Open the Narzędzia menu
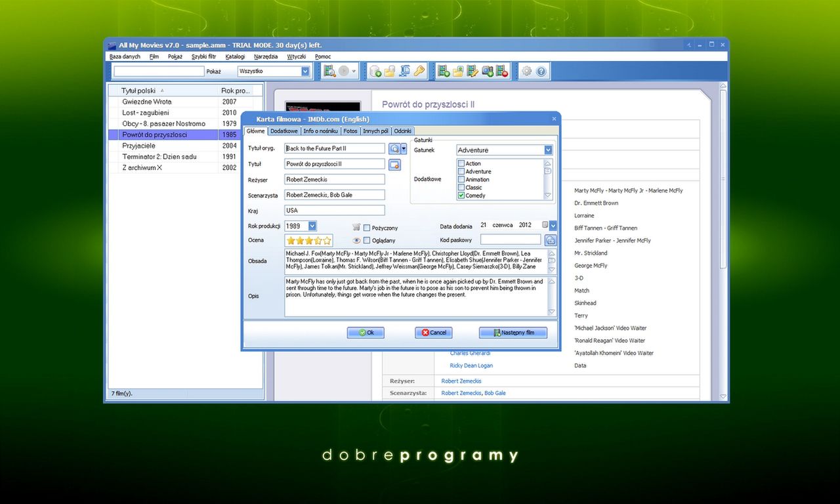840x504 pixels. 266,56
